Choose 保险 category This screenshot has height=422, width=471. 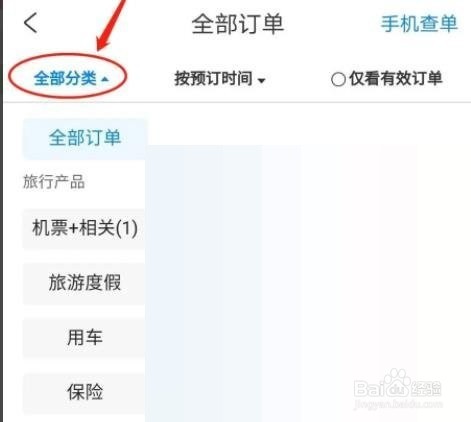(84, 392)
